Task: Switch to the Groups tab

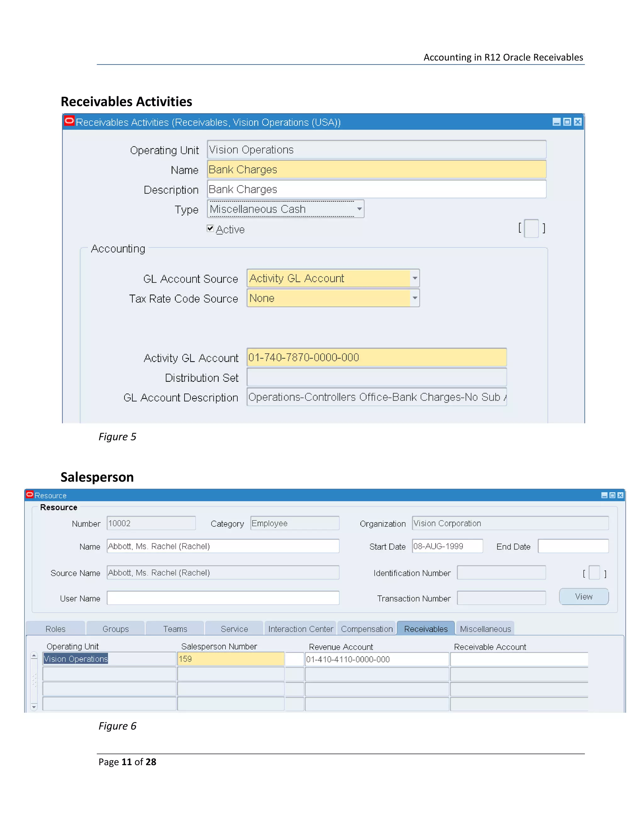Action: [x=116, y=629]
